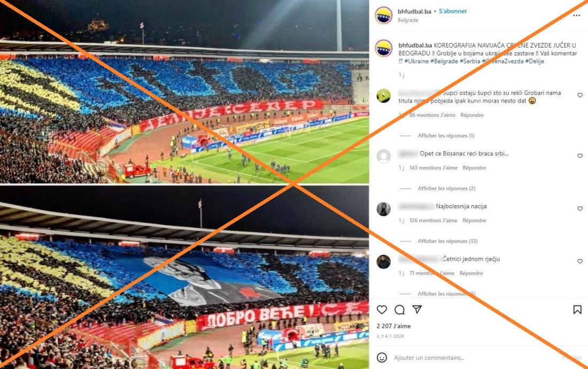Open bhfudbal.ba avatar beside the caption

coord(384,48)
